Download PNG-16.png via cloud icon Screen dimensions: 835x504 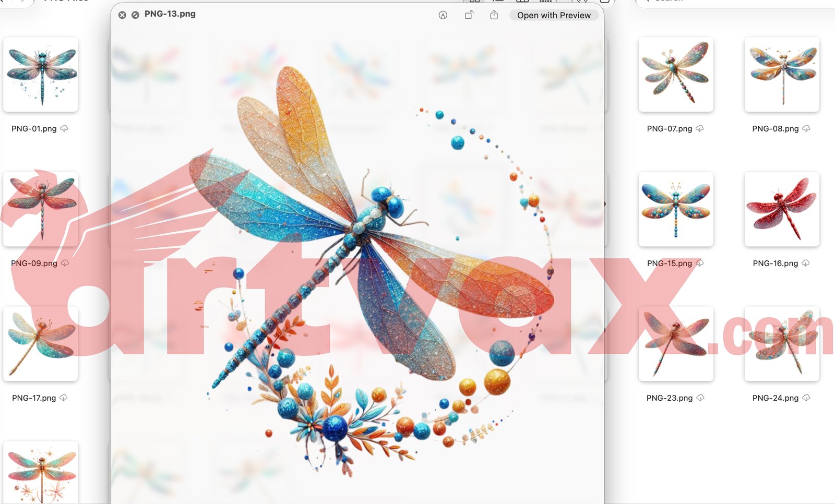(x=806, y=263)
